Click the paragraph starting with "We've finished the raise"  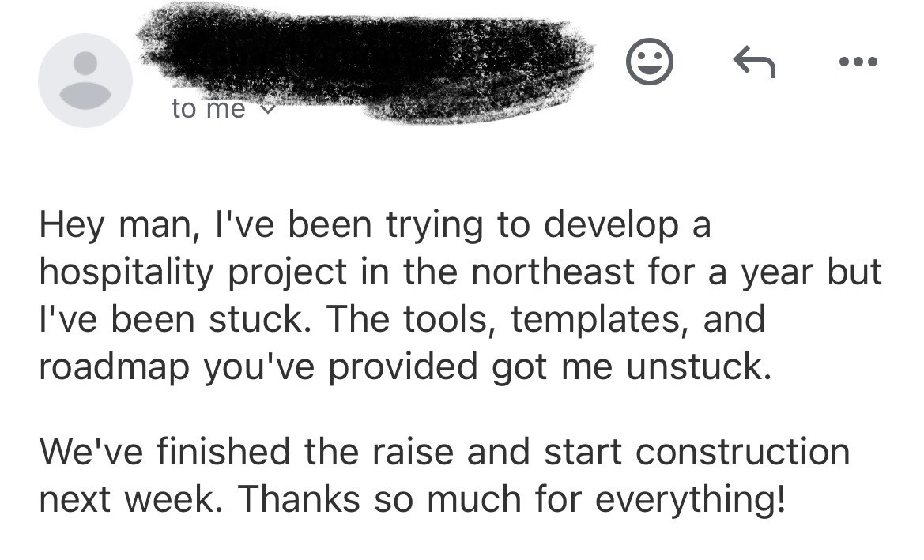point(445,475)
